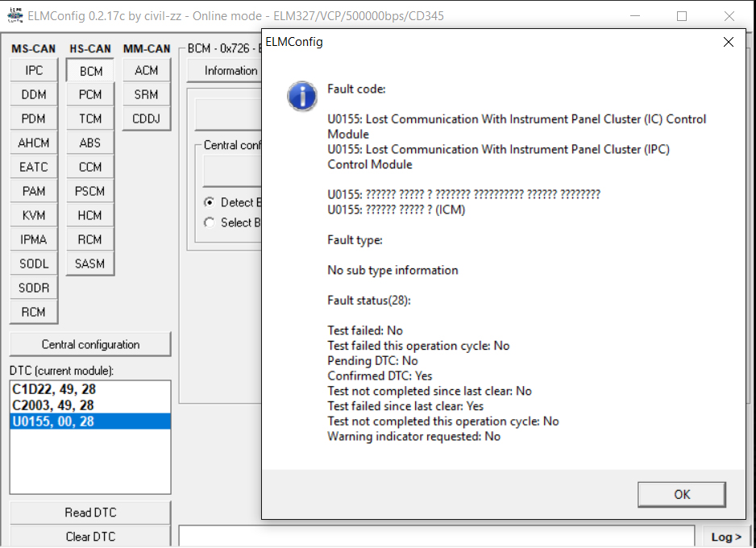
Task: Maximize the ELMConfig main window
Action: tap(682, 16)
